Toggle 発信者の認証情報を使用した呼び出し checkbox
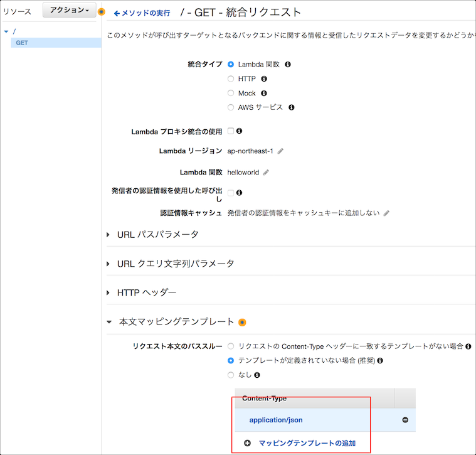Image resolution: width=476 pixels, height=455 pixels. [x=231, y=193]
